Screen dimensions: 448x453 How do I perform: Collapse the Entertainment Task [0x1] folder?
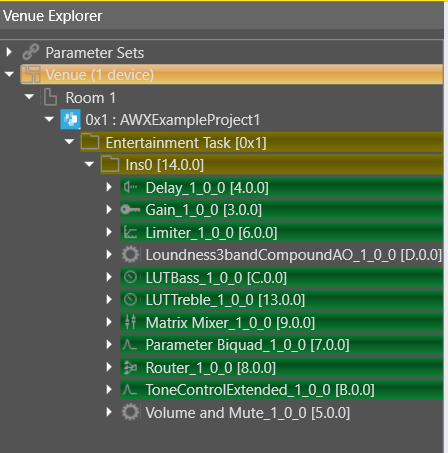[x=69, y=142]
